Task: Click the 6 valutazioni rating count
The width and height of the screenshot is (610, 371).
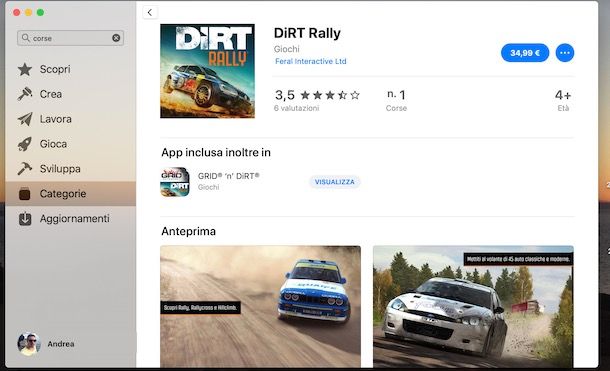Action: (x=296, y=108)
